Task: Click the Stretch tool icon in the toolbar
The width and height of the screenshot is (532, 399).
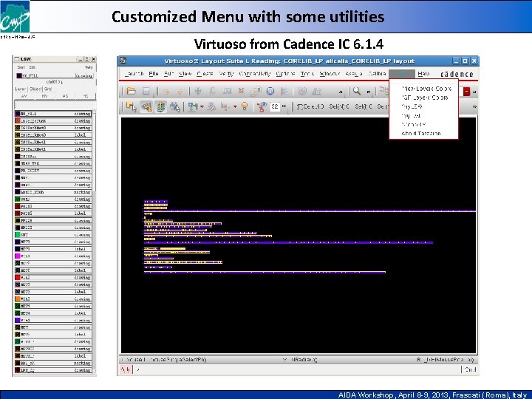Action: pos(227,91)
